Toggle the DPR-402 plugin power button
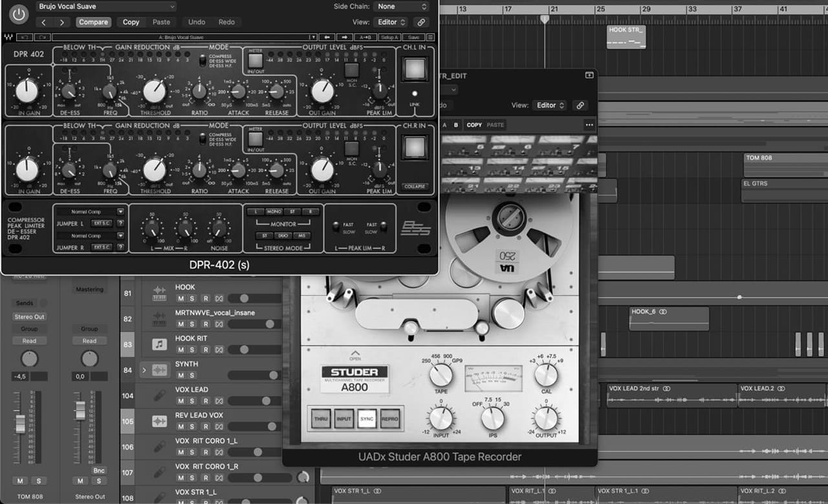 [x=19, y=14]
